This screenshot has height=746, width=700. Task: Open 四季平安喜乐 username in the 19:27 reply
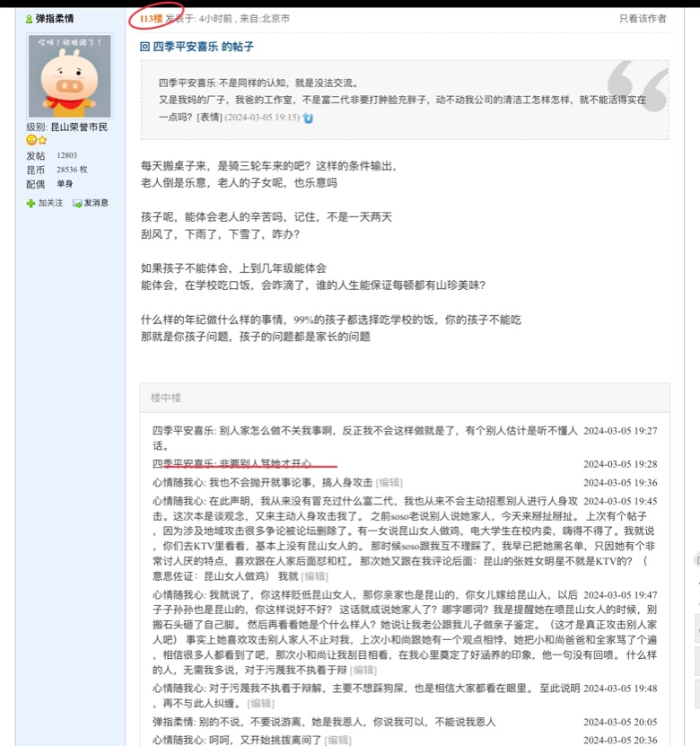183,431
